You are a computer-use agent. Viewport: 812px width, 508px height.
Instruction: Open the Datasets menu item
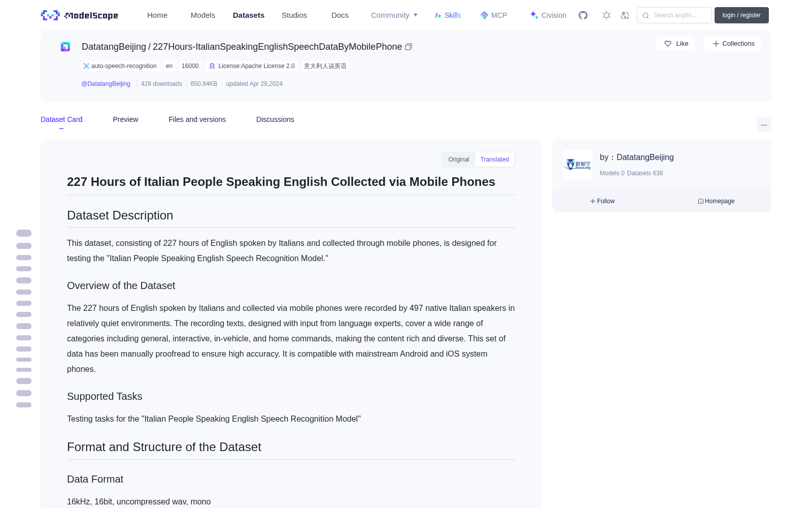(249, 15)
